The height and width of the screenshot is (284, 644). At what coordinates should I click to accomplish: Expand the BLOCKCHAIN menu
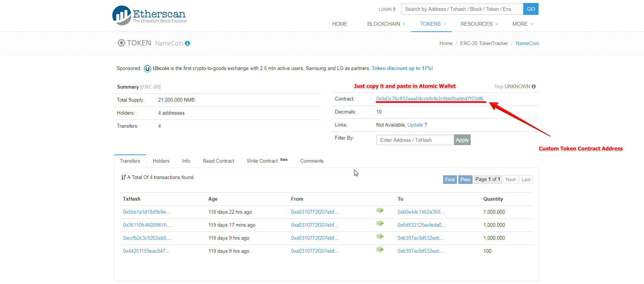386,24
